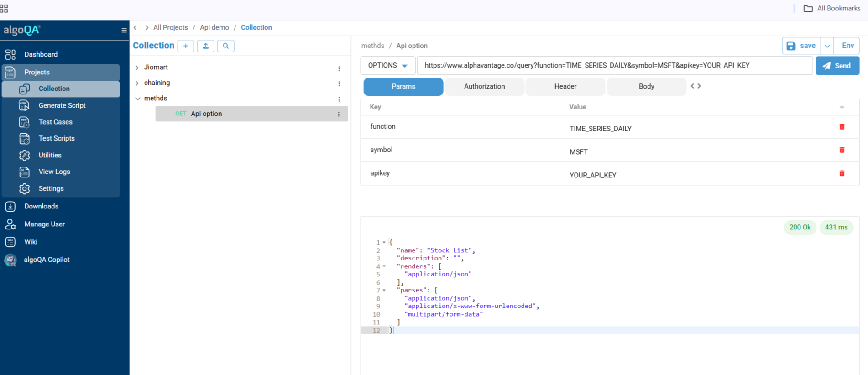Click the YOUR_API_KEY value cell
Viewport: 868px width, 375px height.
[593, 176]
